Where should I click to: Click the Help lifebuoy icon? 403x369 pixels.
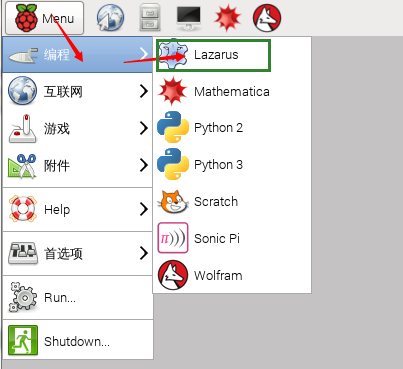coord(23,209)
